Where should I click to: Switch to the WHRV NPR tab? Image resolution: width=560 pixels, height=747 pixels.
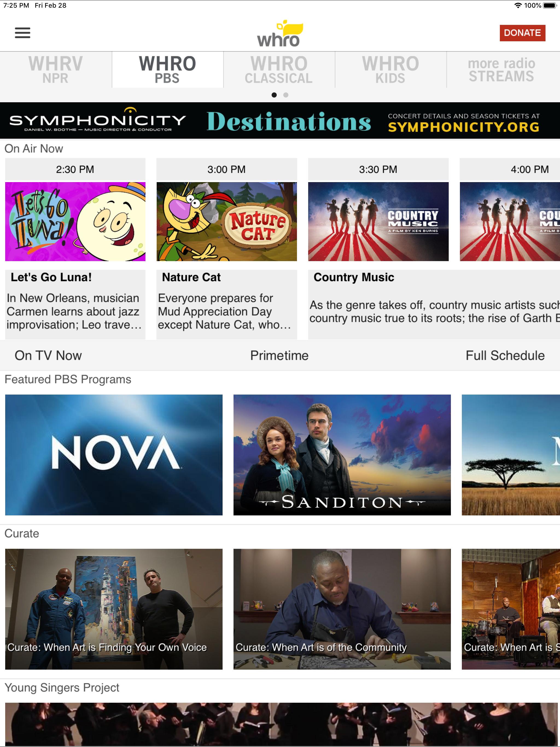56,69
